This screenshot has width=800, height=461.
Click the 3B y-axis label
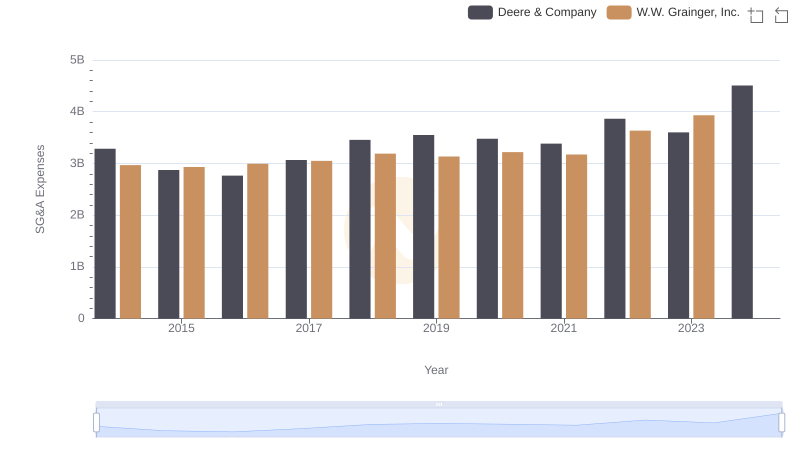77,163
